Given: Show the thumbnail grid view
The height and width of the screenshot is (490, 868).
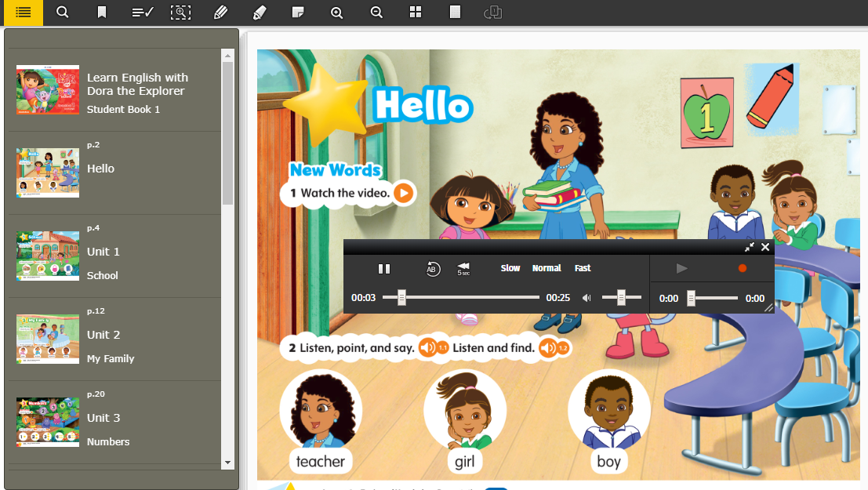Looking at the screenshot, I should (416, 13).
